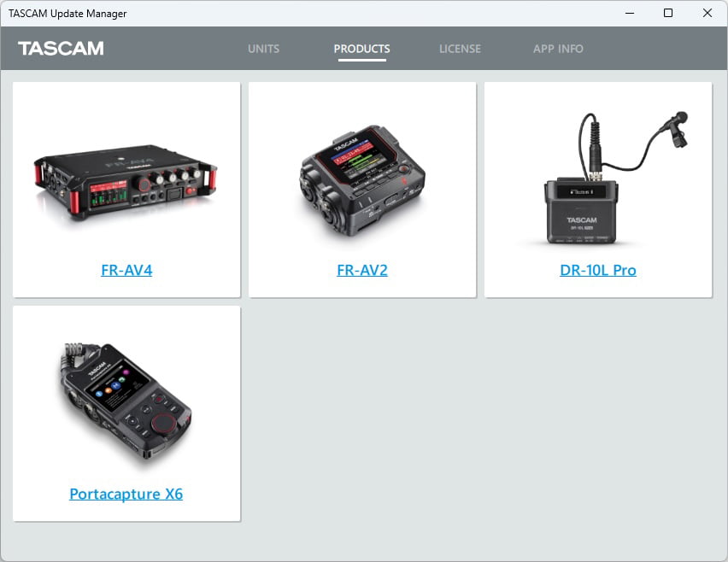This screenshot has height=562, width=728.
Task: Click the red jog wheel on Portacapture X6
Action: coord(163,424)
